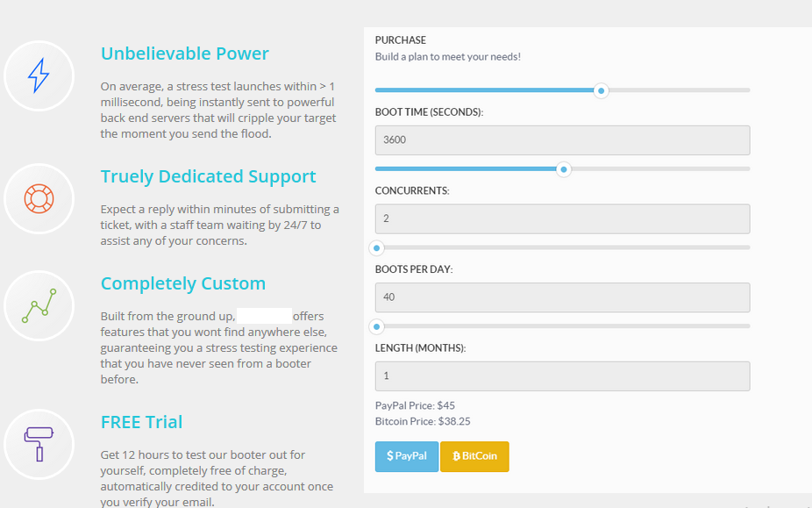Image resolution: width=812 pixels, height=508 pixels.
Task: Click the purple paint roller icon
Action: (x=39, y=444)
